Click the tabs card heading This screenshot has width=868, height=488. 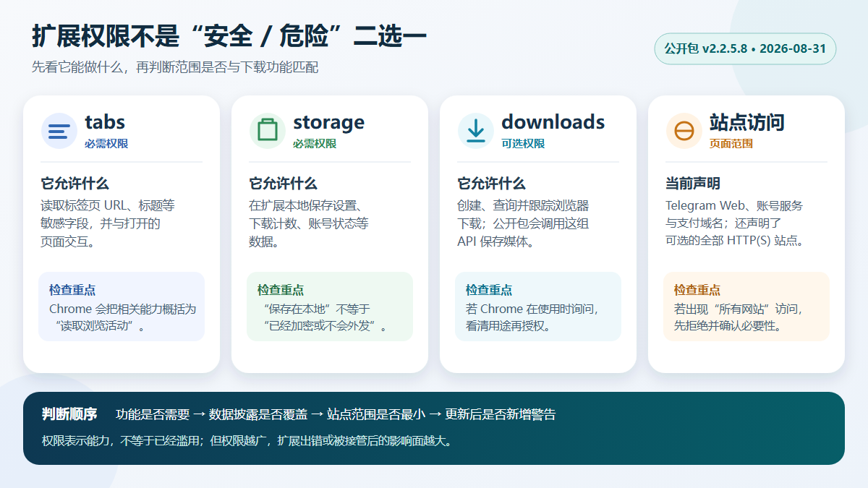[105, 122]
